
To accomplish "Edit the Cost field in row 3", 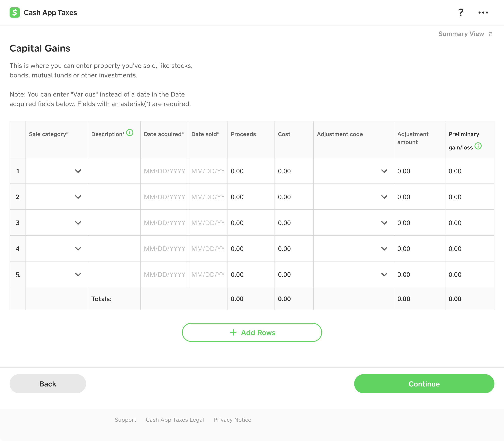I will click(x=294, y=223).
